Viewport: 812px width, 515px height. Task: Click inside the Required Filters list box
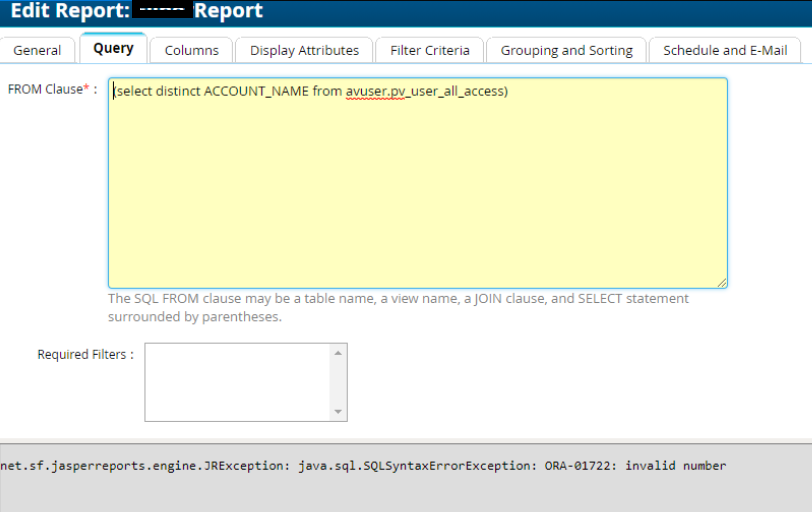pyautogui.click(x=238, y=382)
